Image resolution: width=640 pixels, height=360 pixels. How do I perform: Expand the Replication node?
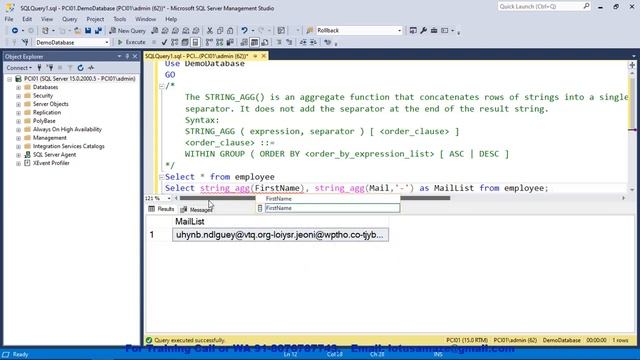18,113
